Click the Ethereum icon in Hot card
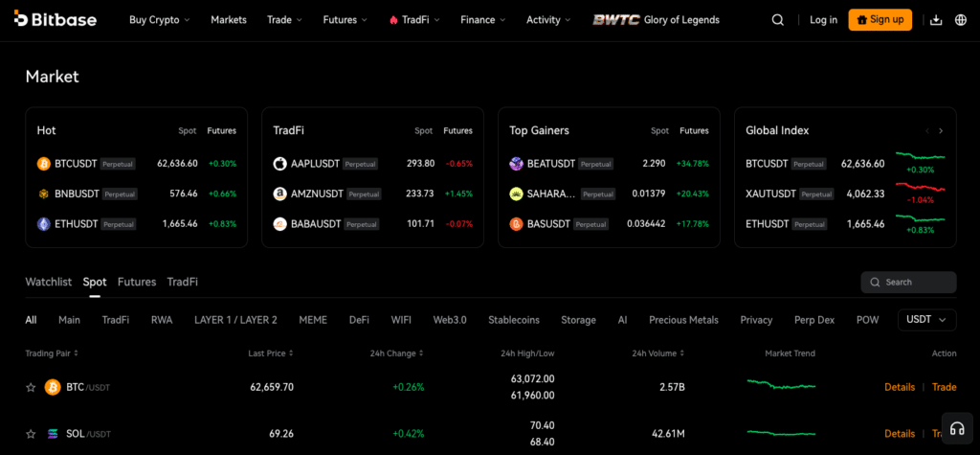Viewport: 980px width, 455px height. pyautogui.click(x=43, y=224)
